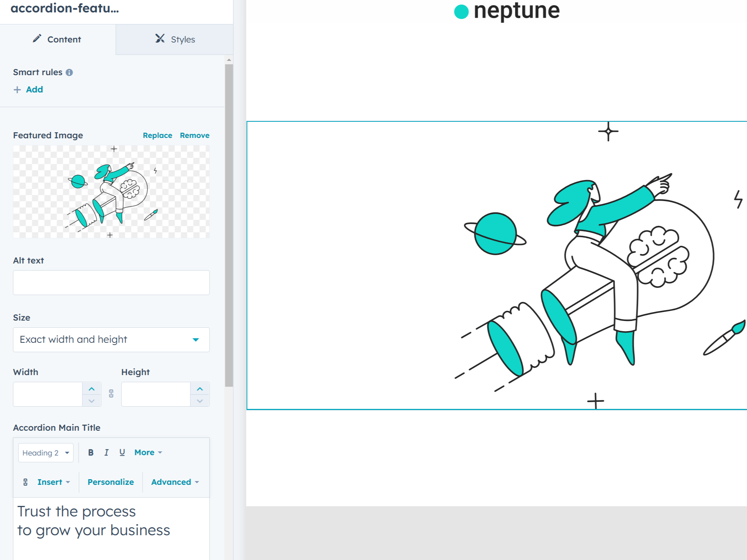The width and height of the screenshot is (747, 560).
Task: Decrease the Height value with down arrow
Action: (x=200, y=401)
